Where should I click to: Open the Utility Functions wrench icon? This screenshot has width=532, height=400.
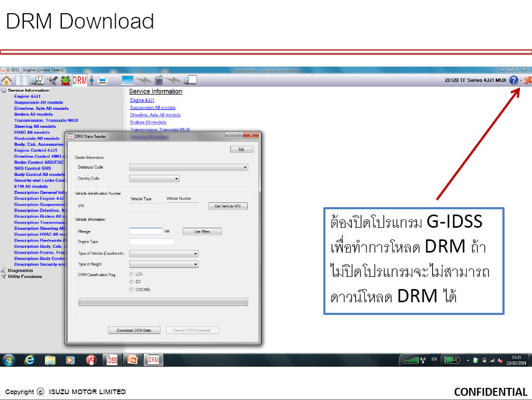click(52, 80)
